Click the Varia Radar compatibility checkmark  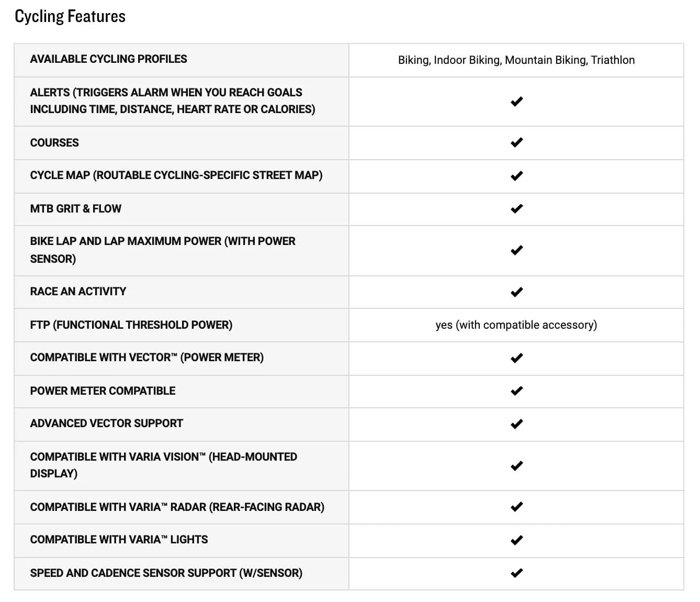coord(516,507)
